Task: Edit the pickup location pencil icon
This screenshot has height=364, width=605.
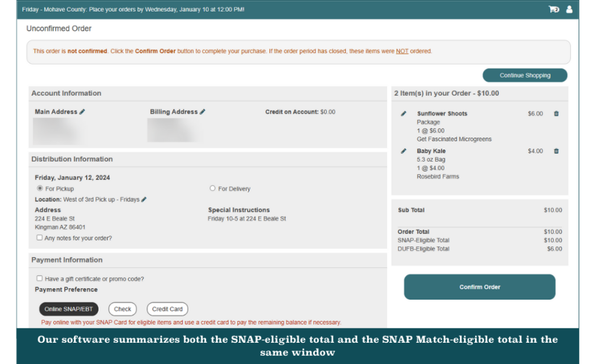Action: coord(144,200)
